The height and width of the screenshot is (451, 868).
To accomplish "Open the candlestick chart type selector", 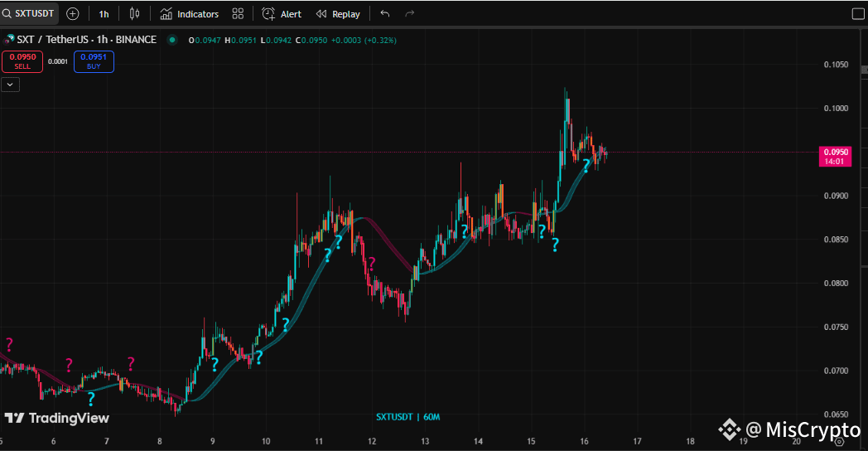I will [134, 14].
